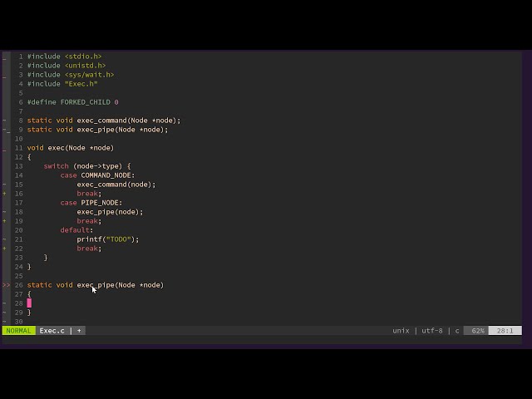Click the '~' gutter sign on line 15

point(4,185)
